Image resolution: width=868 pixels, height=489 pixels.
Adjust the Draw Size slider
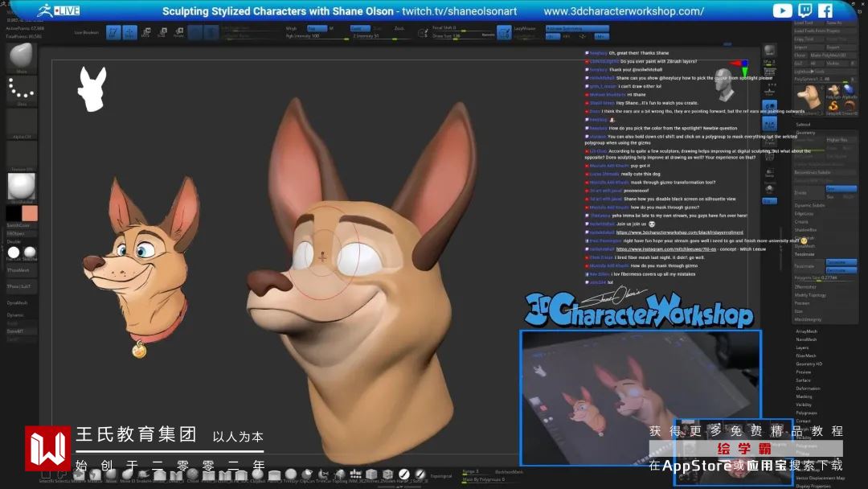click(464, 36)
